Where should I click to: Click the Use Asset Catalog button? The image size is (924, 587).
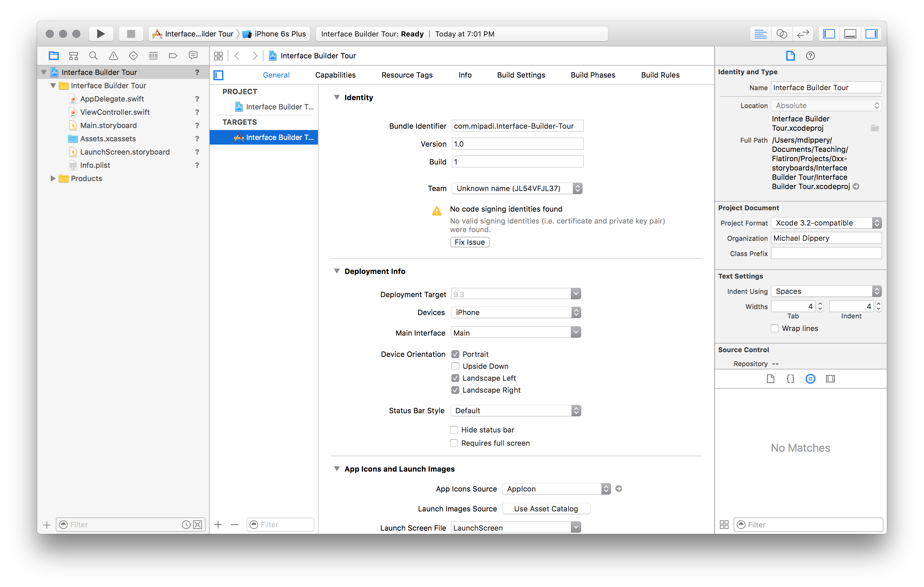coord(546,509)
